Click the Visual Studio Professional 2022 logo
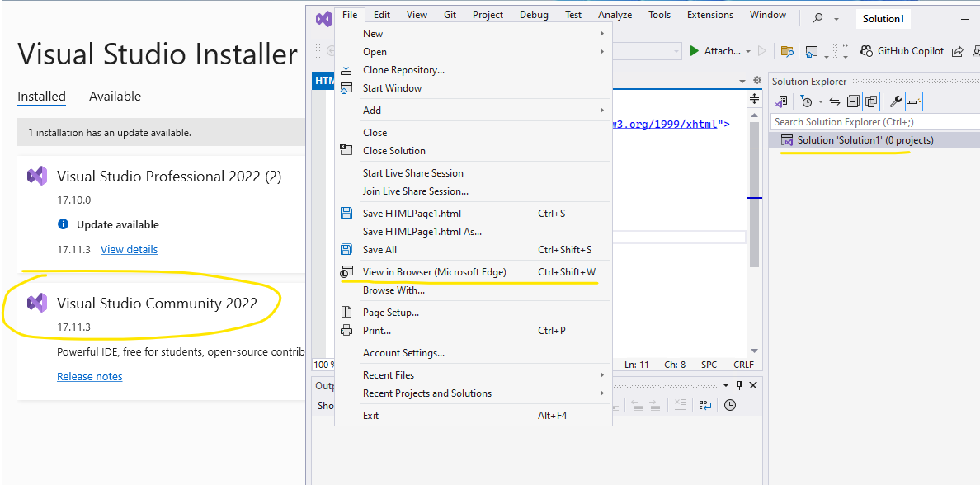The width and height of the screenshot is (980, 485). point(37,177)
